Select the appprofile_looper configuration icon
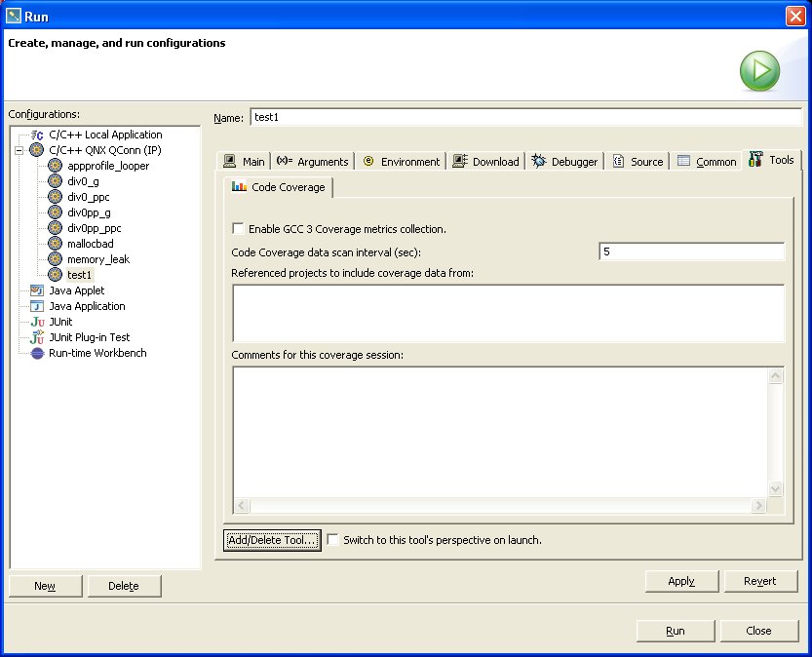Screen dimensions: 812x657 (x=55, y=166)
